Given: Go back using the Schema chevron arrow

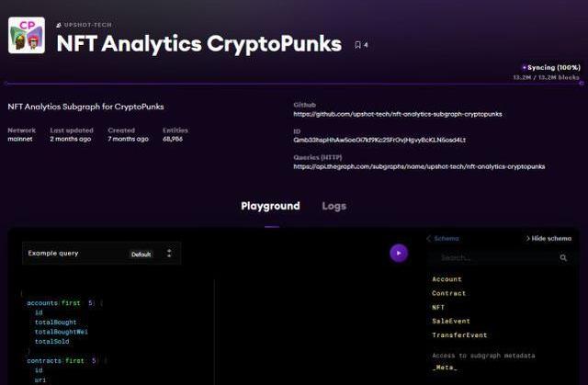Looking at the screenshot, I should pos(429,238).
